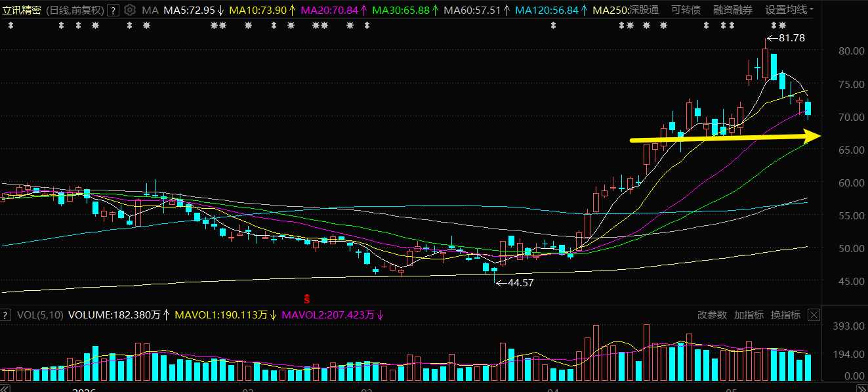This screenshot has width=868, height=392.
Task: Click the MAVOL2:207.423万 legend
Action: (x=327, y=315)
